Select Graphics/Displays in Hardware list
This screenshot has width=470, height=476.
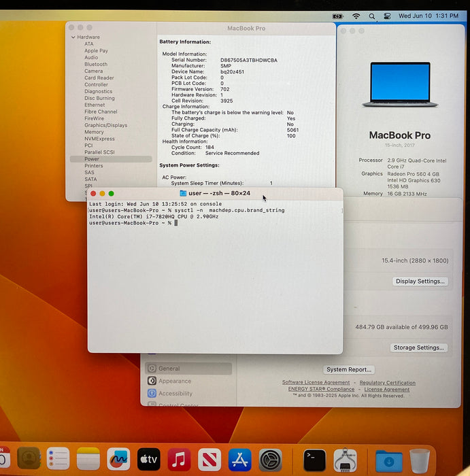(x=105, y=125)
